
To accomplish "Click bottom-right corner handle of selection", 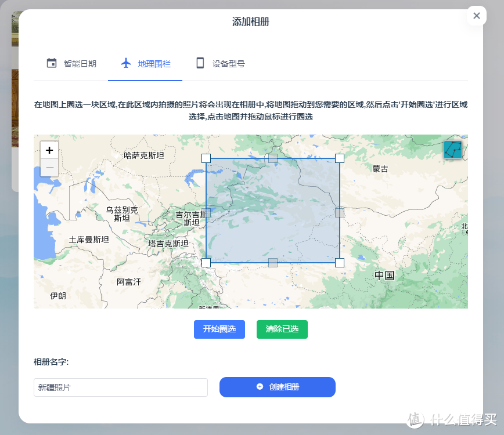I will [340, 263].
